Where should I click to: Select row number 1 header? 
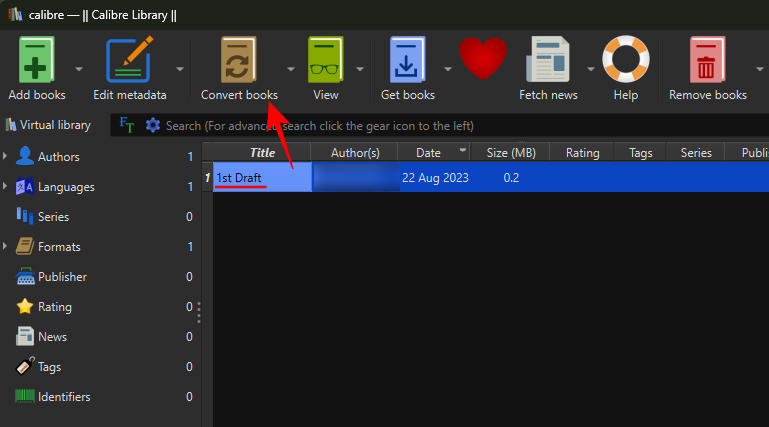(x=207, y=177)
